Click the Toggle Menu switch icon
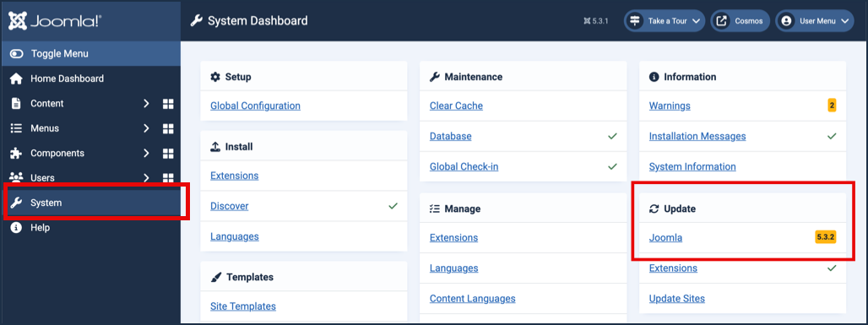This screenshot has width=868, height=325. (x=17, y=54)
